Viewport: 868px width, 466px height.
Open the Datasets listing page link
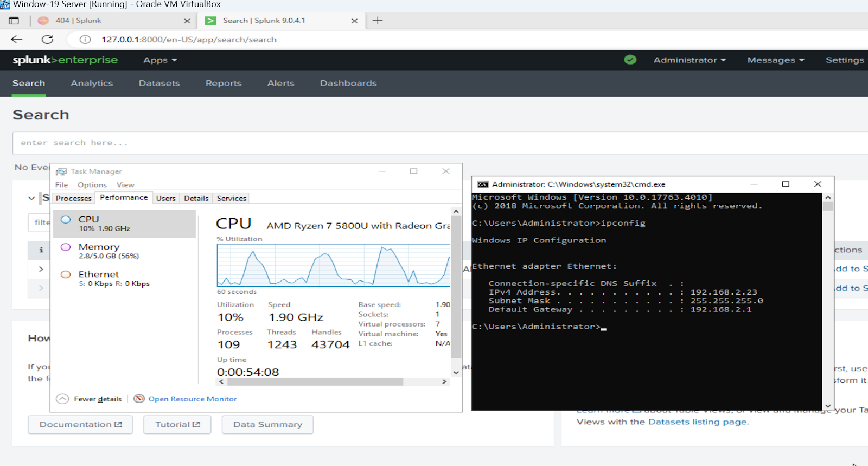[698, 422]
